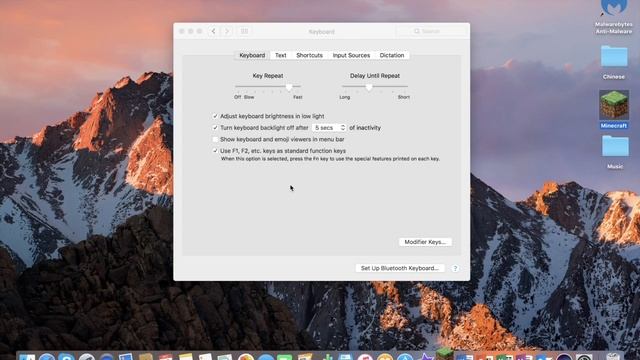Click the forward arrow in toolbar

227,31
